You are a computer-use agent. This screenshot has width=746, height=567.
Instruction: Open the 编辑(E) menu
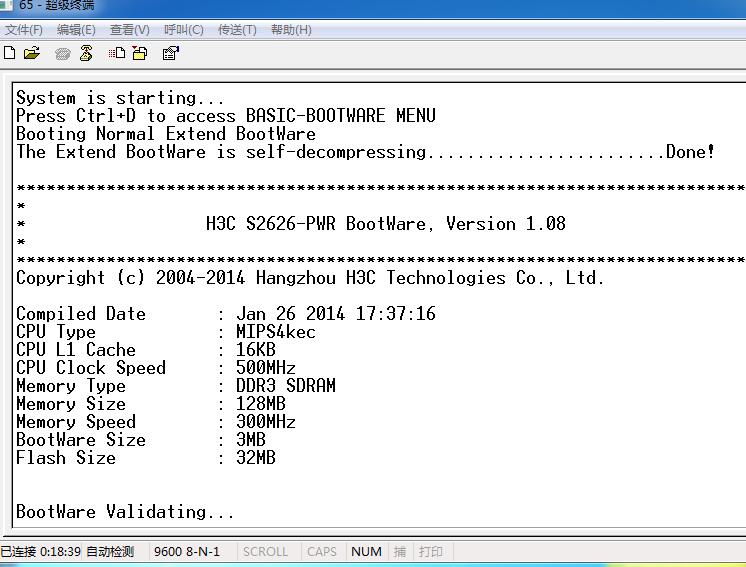76,30
